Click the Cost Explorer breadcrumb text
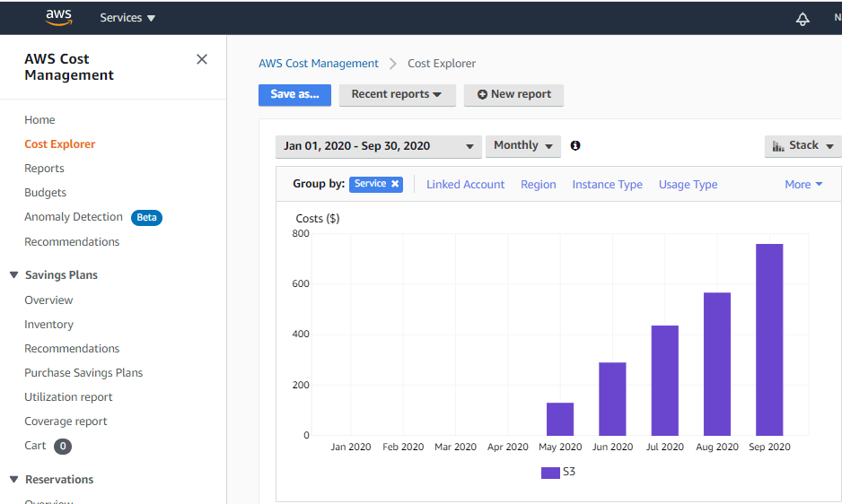Screen dimensions: 842x504 click(442, 64)
